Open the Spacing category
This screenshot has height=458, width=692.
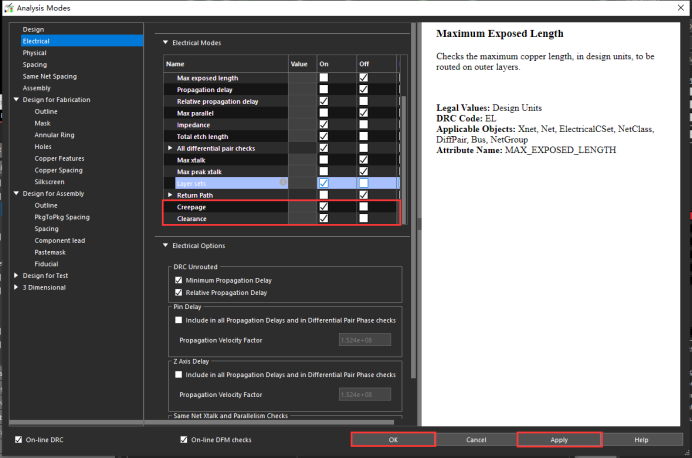[x=34, y=64]
